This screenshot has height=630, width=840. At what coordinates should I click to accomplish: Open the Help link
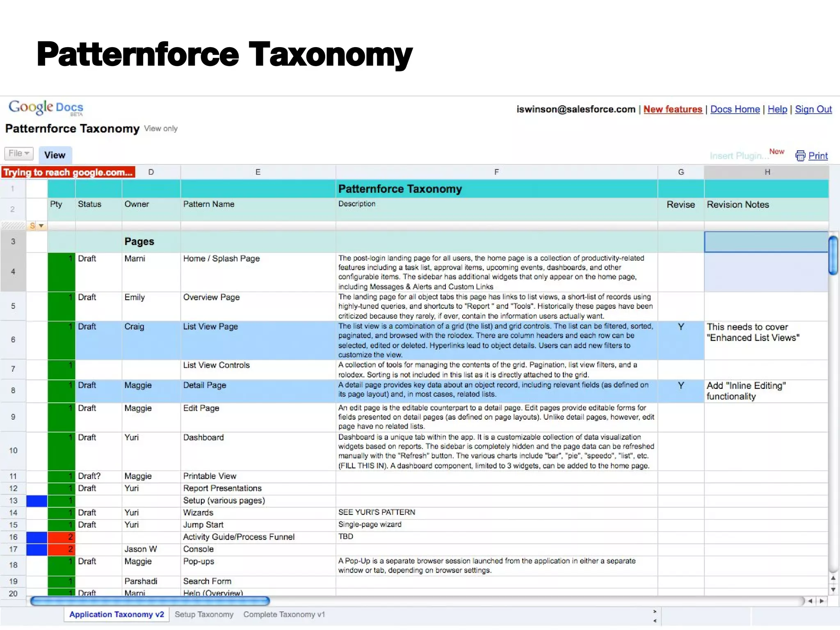777,109
